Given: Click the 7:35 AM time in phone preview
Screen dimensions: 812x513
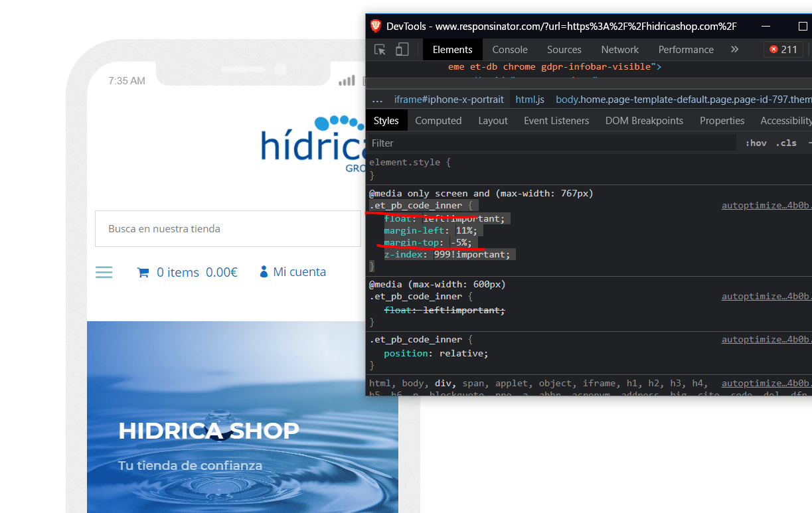Looking at the screenshot, I should point(127,81).
